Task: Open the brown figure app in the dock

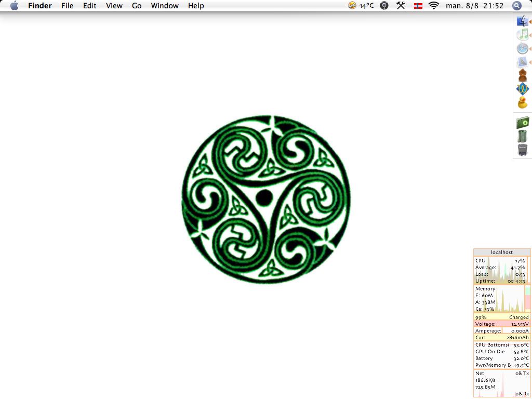Action: pos(523,75)
